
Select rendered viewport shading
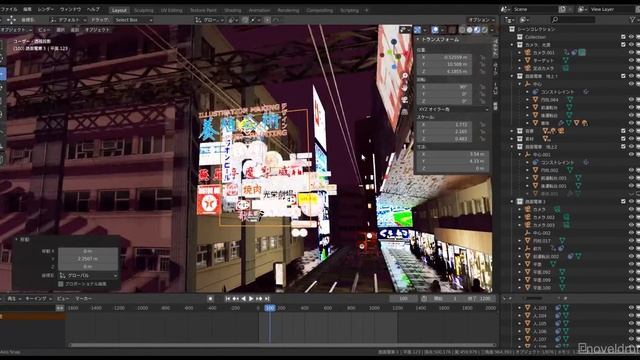coord(484,30)
